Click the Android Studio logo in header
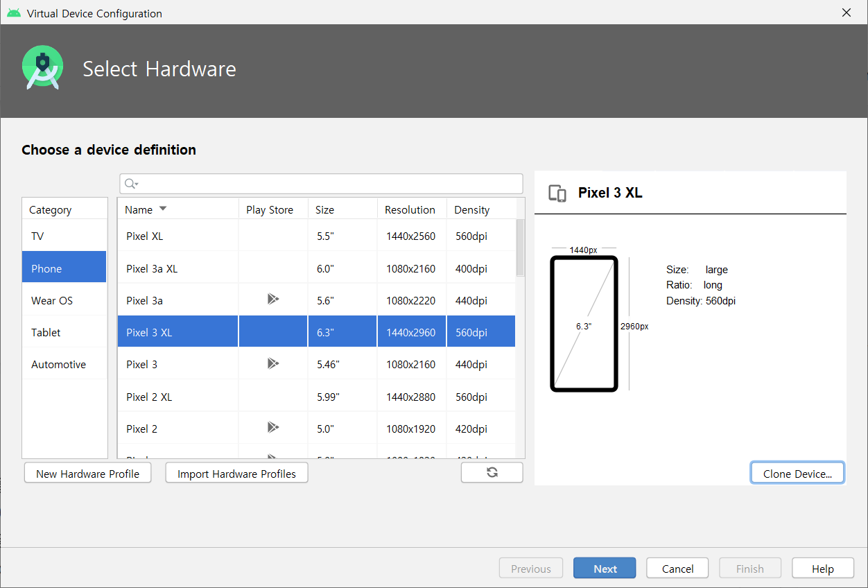868x588 pixels. click(x=42, y=68)
